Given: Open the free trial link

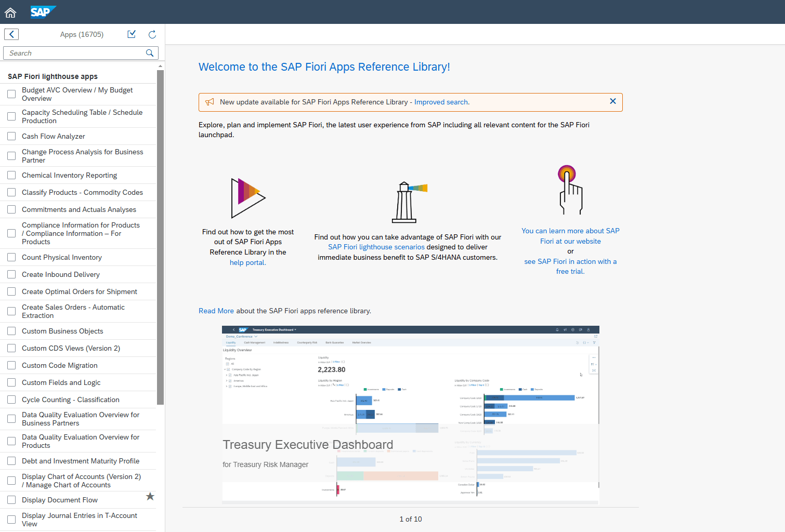Looking at the screenshot, I should click(x=570, y=266).
